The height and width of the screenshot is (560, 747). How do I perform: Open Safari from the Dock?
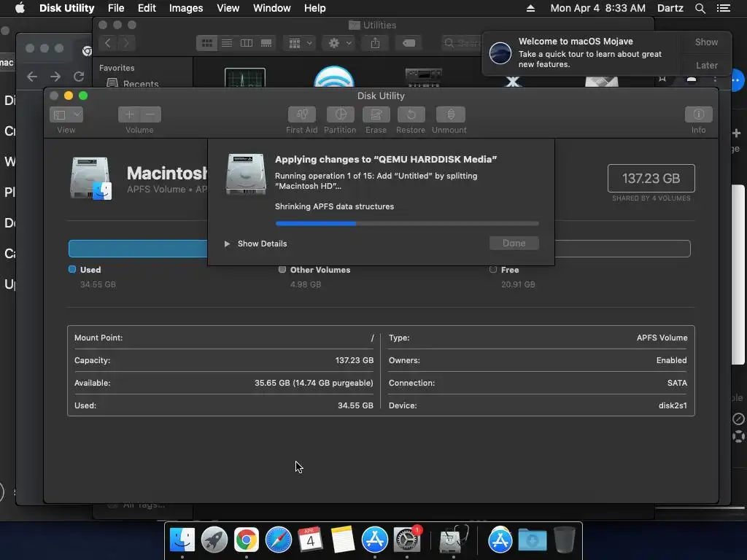(x=278, y=540)
